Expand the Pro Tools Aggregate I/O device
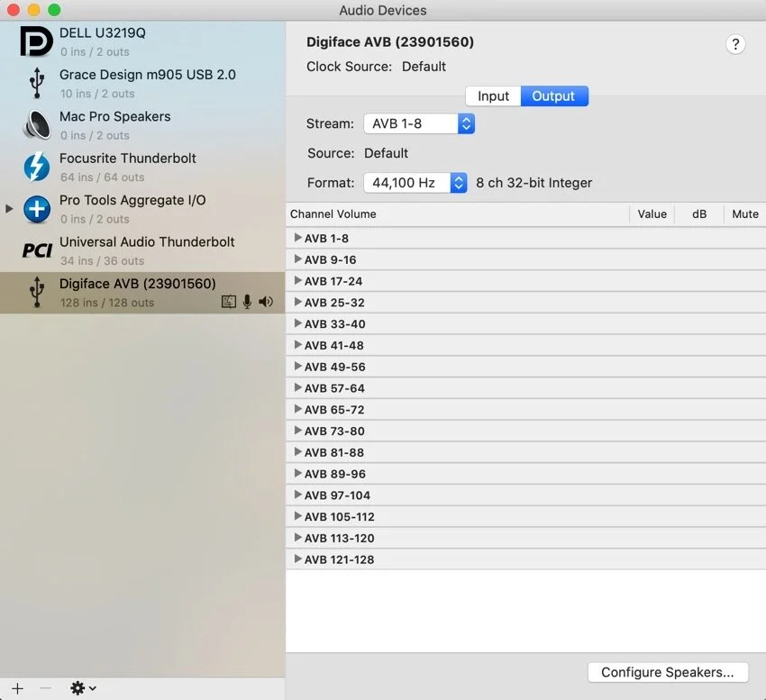 (9, 209)
